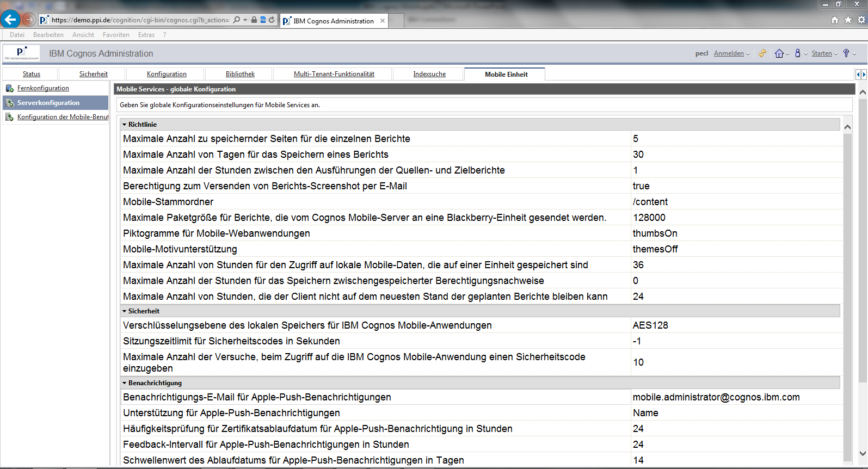Open the browser home page icon
This screenshot has width=868, height=469.
pos(835,20)
